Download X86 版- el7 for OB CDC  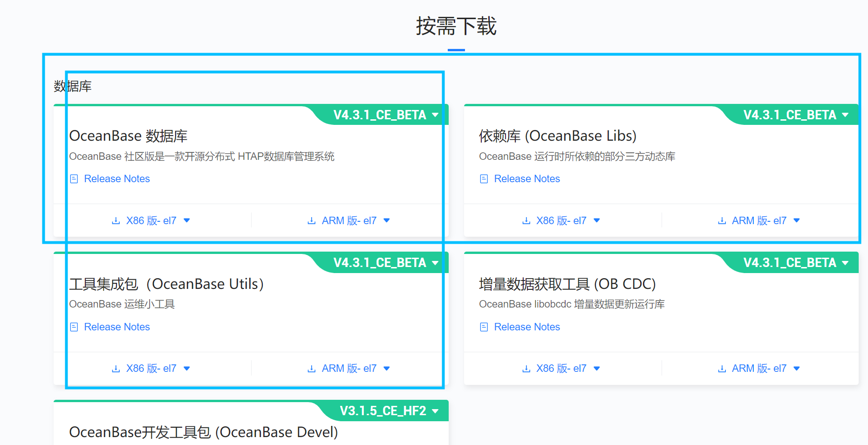point(561,369)
